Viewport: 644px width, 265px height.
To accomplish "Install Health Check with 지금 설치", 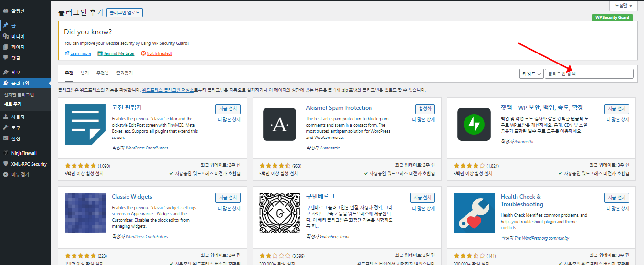I will (616, 198).
